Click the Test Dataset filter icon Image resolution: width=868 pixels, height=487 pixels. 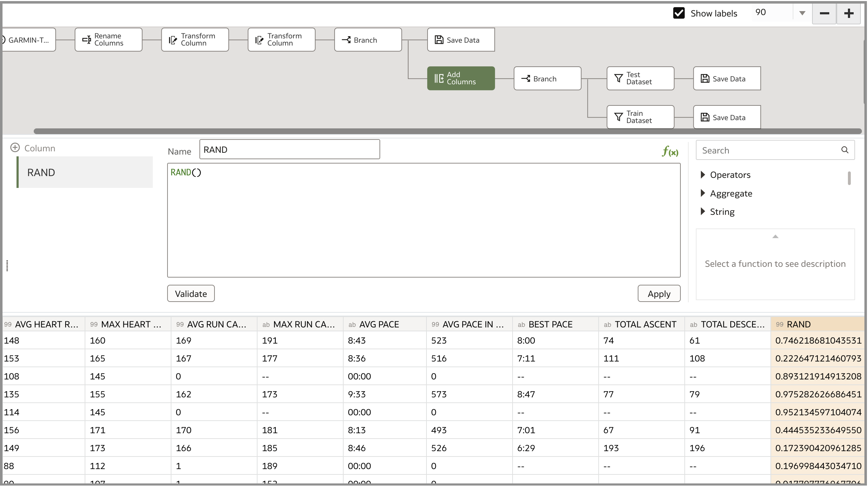coord(618,79)
